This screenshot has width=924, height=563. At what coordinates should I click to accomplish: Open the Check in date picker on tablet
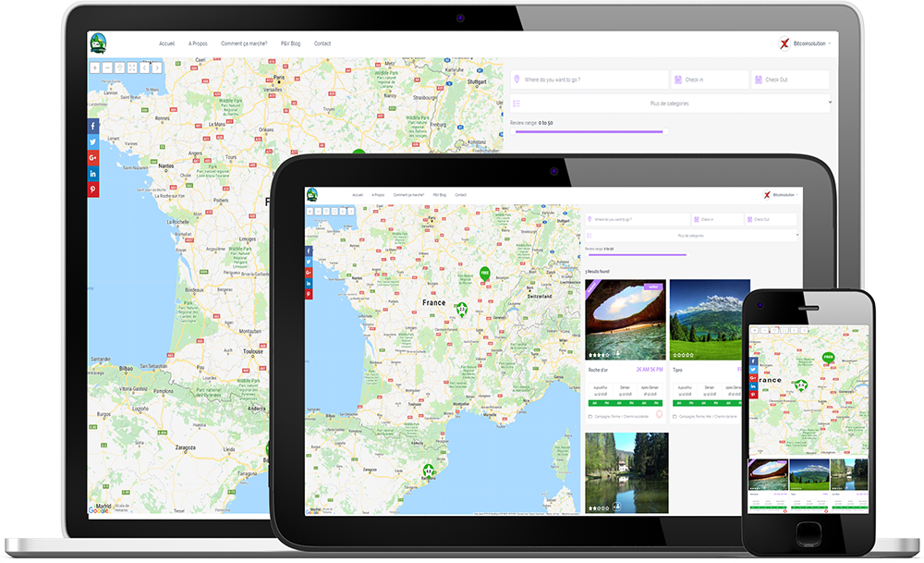[x=717, y=219]
